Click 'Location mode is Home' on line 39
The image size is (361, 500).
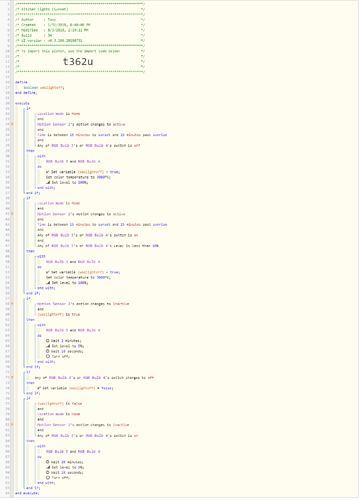pyautogui.click(x=59, y=203)
